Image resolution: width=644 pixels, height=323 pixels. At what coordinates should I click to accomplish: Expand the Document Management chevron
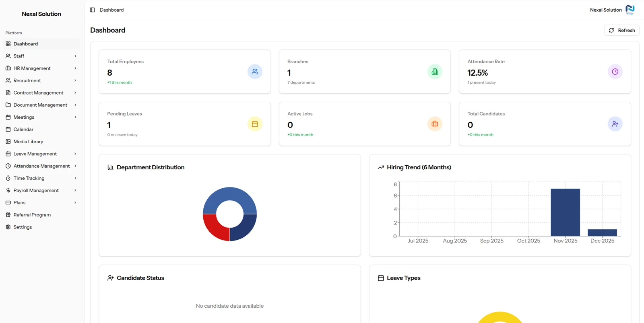(75, 105)
